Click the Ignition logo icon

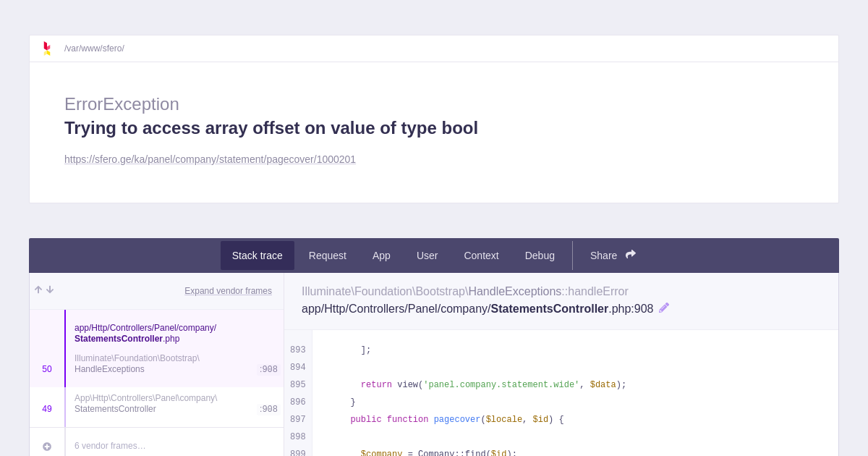[x=47, y=48]
